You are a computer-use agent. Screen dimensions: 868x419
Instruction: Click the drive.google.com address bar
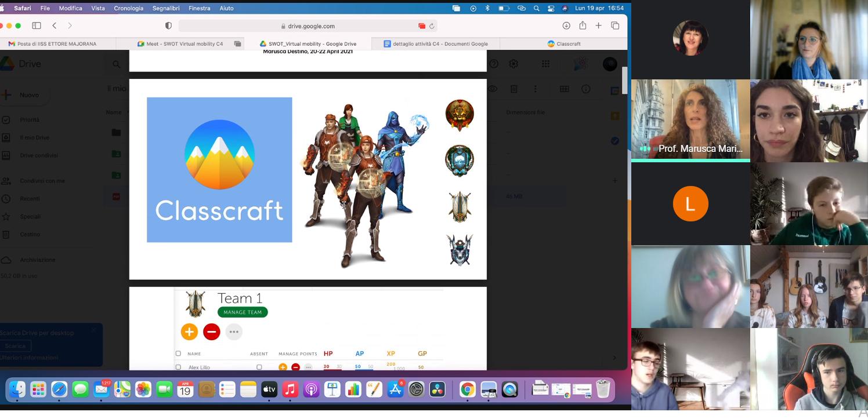pos(308,26)
